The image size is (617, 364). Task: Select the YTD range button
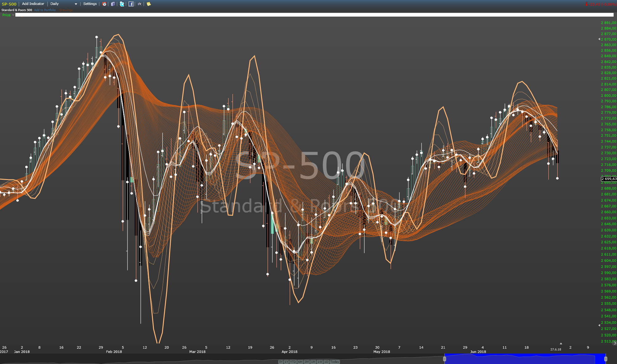293,362
